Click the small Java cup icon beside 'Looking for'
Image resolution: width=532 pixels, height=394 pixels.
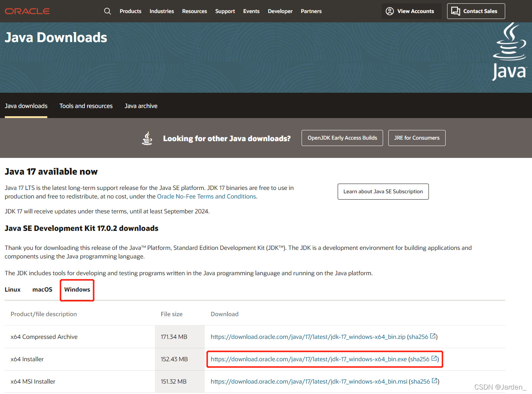pos(147,138)
